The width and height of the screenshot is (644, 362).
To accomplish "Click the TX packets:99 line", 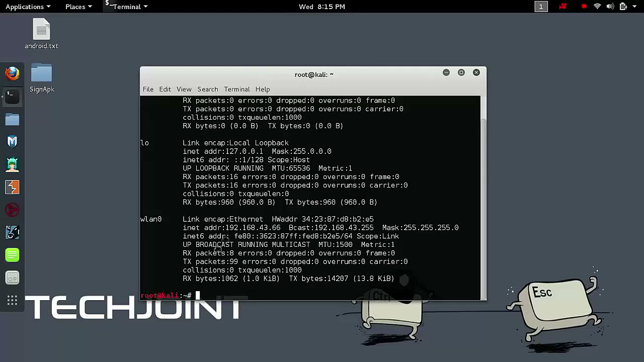I will point(295,262).
